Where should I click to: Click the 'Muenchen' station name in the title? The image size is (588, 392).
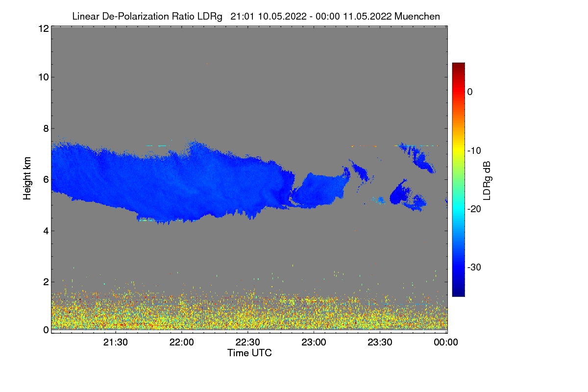click(x=417, y=16)
